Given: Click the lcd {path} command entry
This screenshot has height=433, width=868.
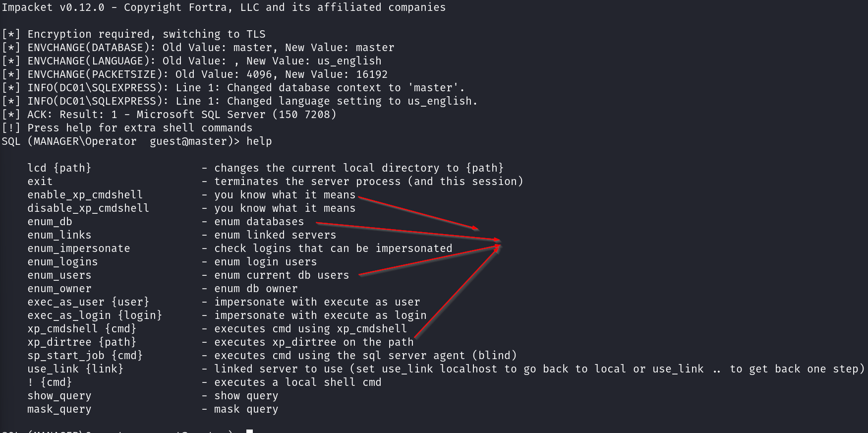Looking at the screenshot, I should tap(59, 168).
